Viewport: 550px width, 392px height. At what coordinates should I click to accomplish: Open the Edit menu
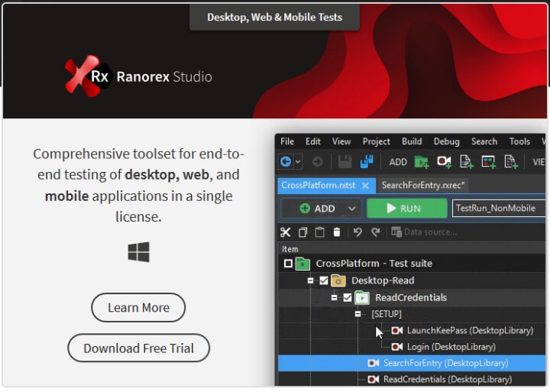(x=313, y=141)
